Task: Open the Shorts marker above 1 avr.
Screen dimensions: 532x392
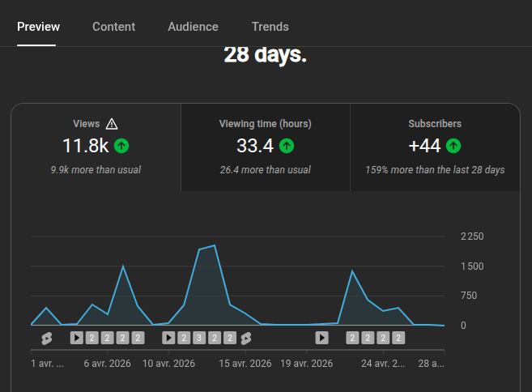Action: click(x=46, y=338)
